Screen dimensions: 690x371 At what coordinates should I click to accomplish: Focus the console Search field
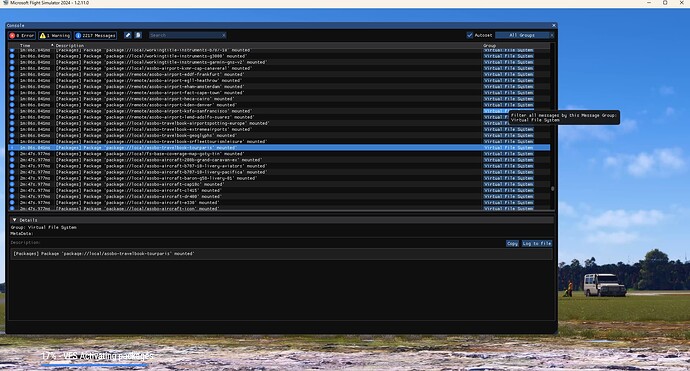coord(185,35)
